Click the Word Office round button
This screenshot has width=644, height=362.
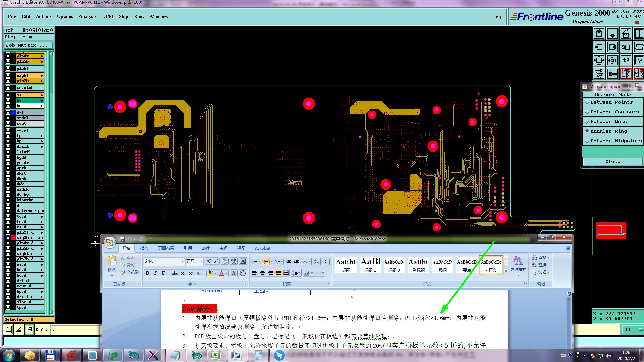pyautogui.click(x=110, y=243)
